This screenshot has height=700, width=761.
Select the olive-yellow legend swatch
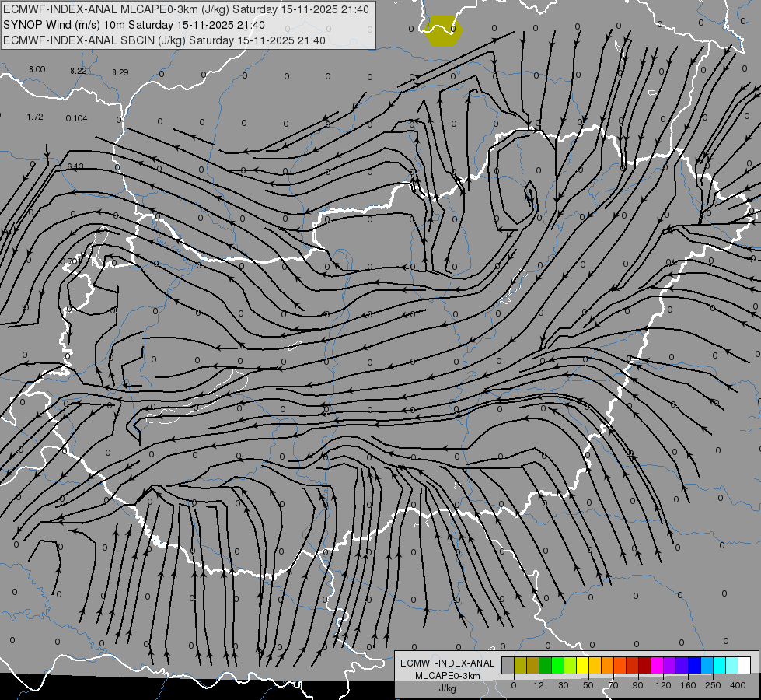coord(520,665)
